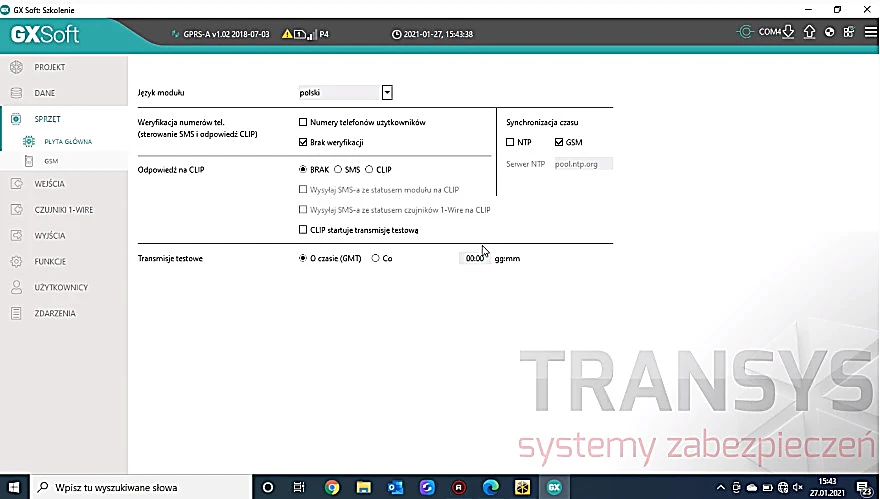The width and height of the screenshot is (880, 499).
Task: Select CLIP radio for Odpowiedź na CLIP
Action: [x=369, y=169]
